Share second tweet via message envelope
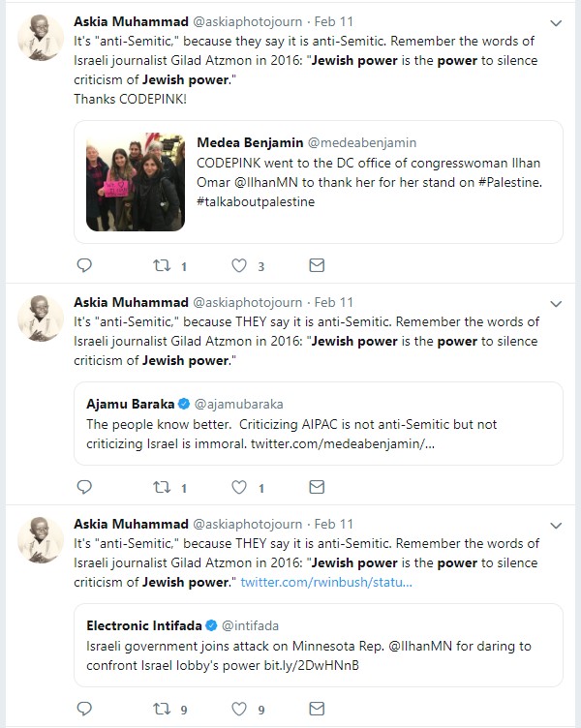This screenshot has width=581, height=728. click(x=317, y=487)
